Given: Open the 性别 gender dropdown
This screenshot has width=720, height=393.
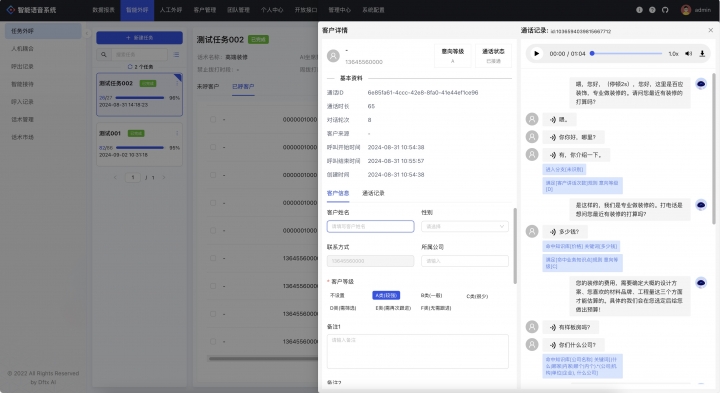Looking at the screenshot, I should pos(465,226).
